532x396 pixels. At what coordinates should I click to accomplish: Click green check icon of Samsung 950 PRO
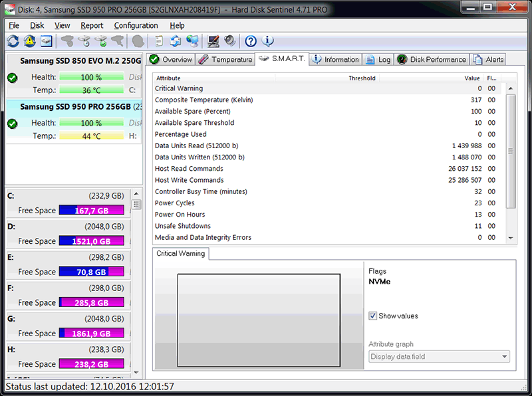pyautogui.click(x=13, y=124)
